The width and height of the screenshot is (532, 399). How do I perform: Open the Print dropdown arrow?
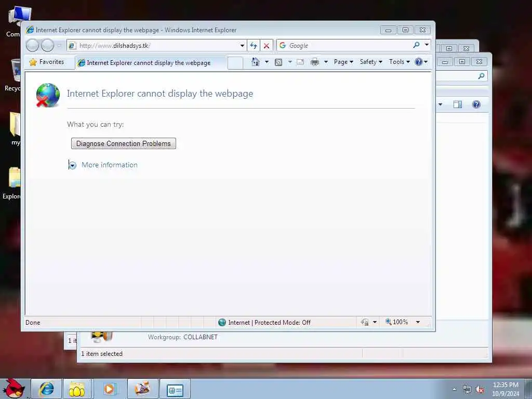click(x=326, y=62)
